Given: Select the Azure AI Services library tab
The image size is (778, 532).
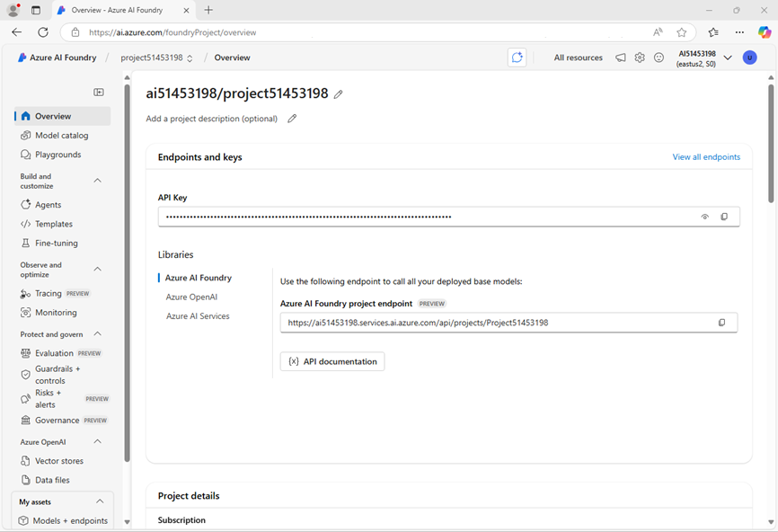Looking at the screenshot, I should pyautogui.click(x=198, y=316).
